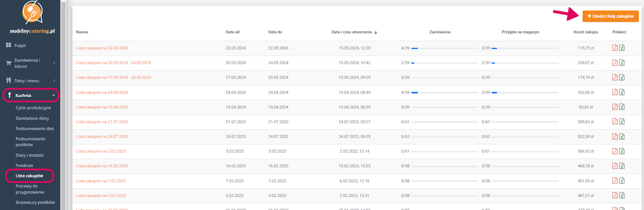Download Excel for Lista zakupów na 3.03.2023
Screen dimensions: 644x210
622,151
